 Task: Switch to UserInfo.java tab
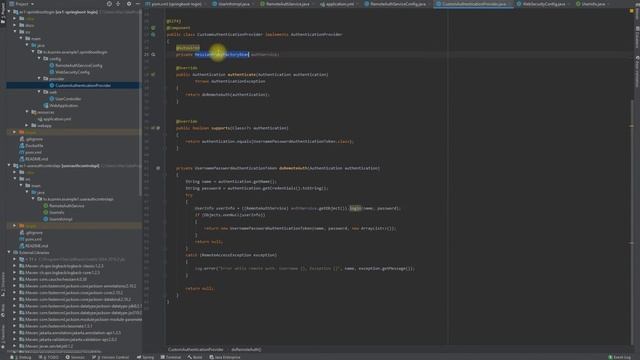592,4
